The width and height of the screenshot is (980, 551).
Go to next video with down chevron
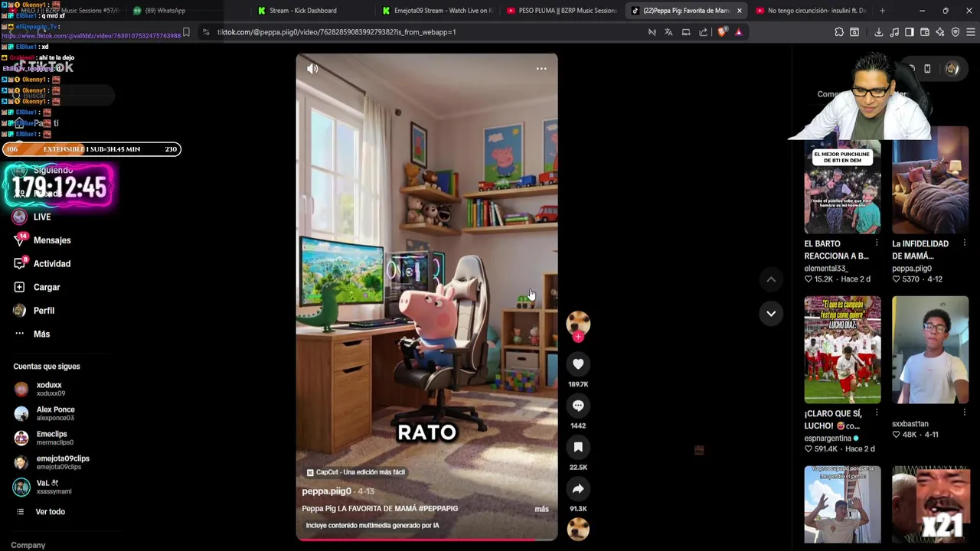tap(771, 313)
